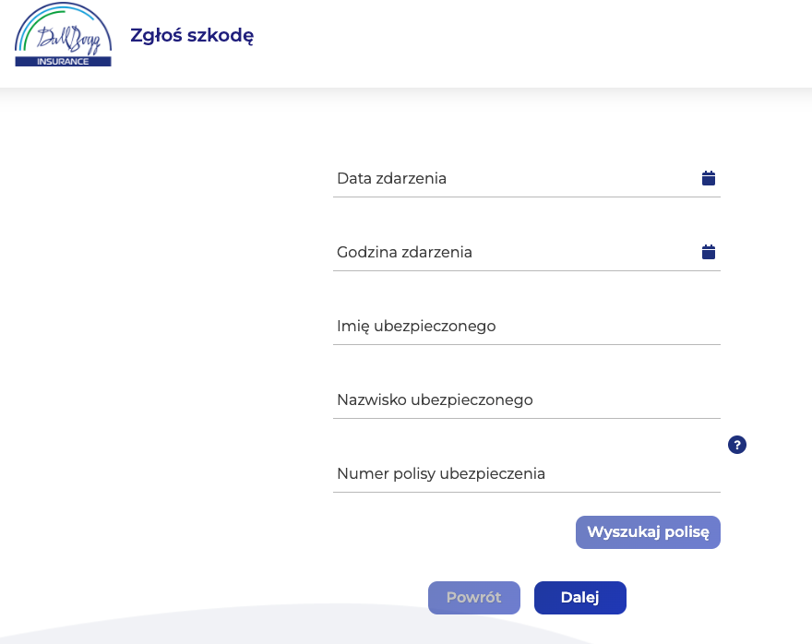Screen dimensions: 812x644
Task: Click Wyszukaj polisę to search for policy
Action: (648, 532)
